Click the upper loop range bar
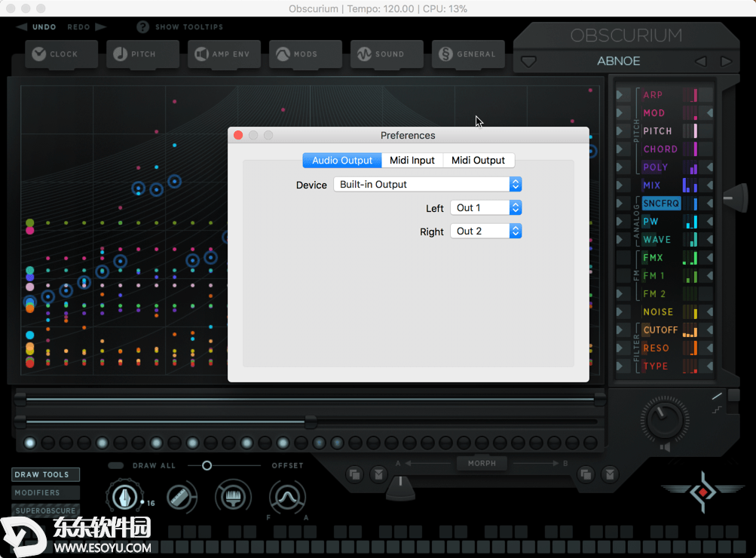 [310, 400]
